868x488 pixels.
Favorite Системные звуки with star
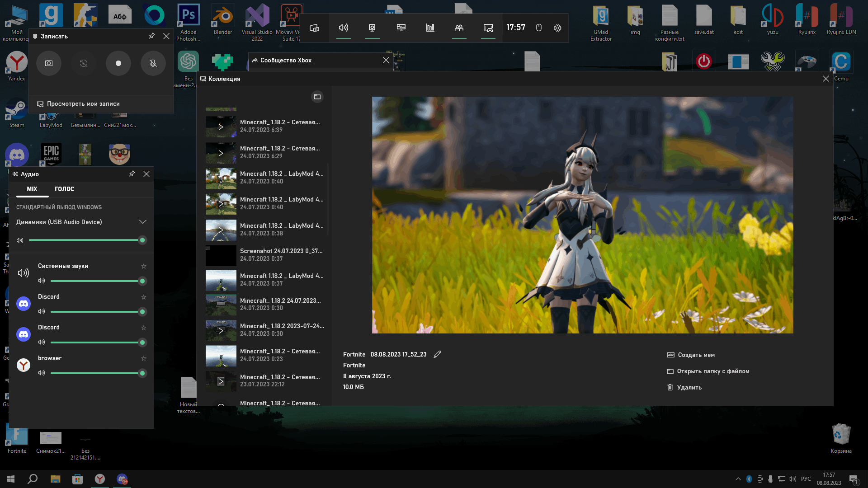(144, 267)
